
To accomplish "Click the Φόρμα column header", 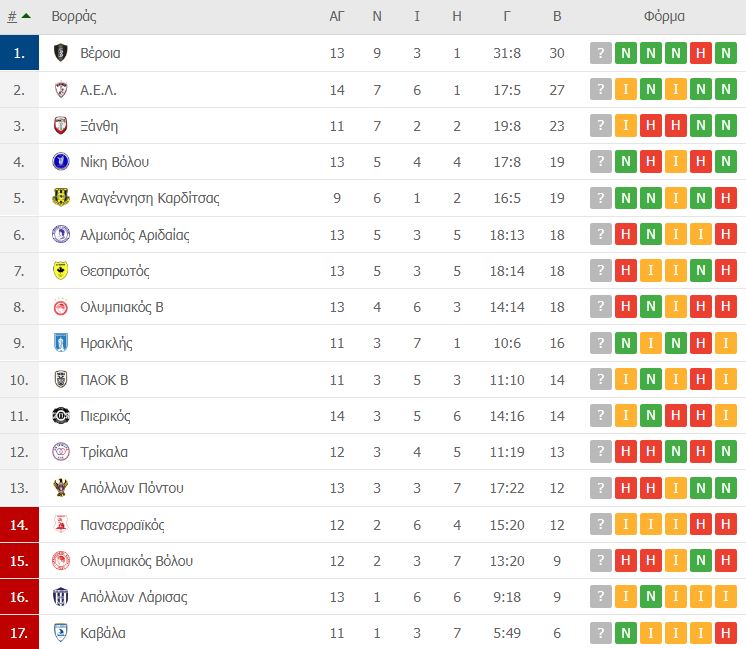I will click(664, 17).
